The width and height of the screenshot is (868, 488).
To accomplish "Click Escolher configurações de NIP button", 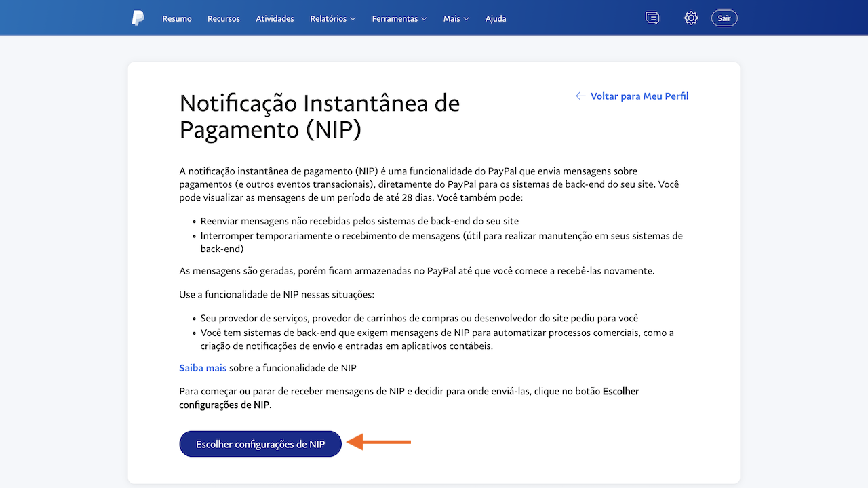I will (260, 444).
